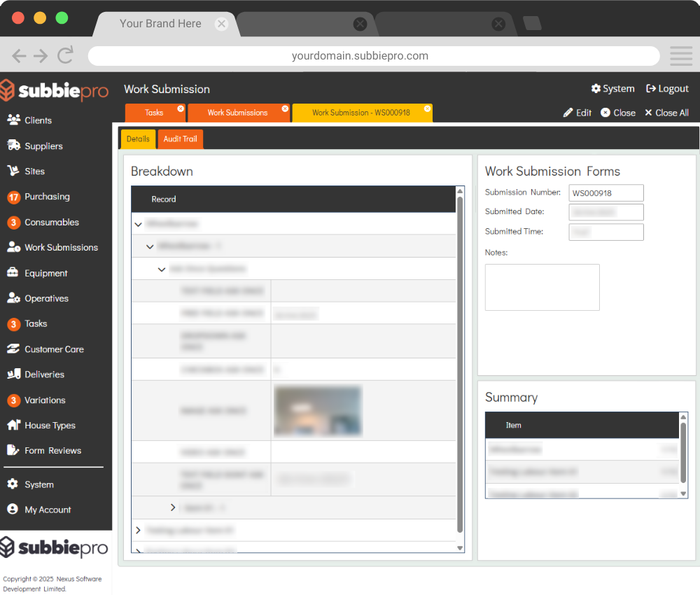Click the Clients icon in sidebar

13,120
